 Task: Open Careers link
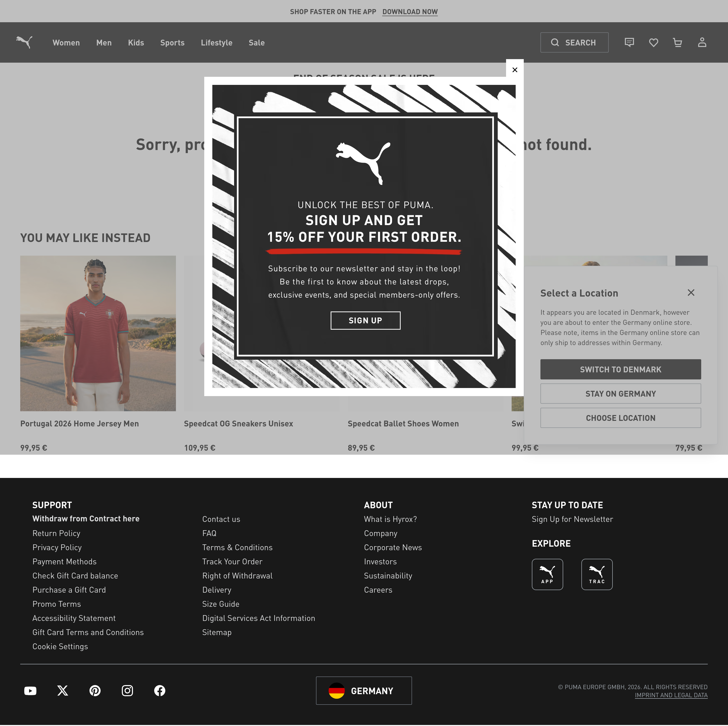[x=378, y=590]
